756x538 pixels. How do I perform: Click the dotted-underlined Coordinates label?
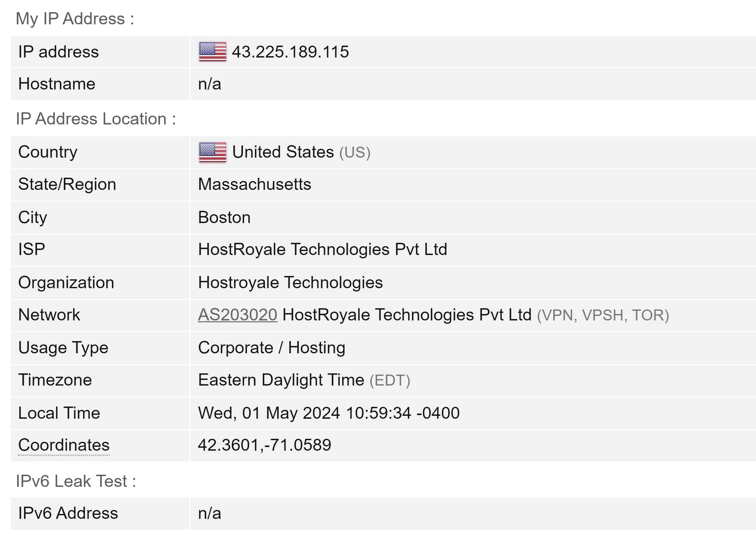tap(64, 445)
